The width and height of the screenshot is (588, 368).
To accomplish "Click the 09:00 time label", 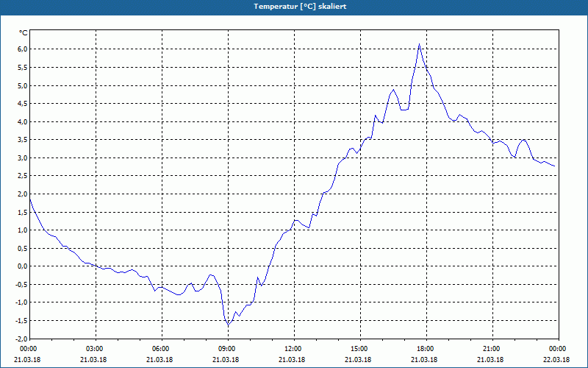I will 228,349.
